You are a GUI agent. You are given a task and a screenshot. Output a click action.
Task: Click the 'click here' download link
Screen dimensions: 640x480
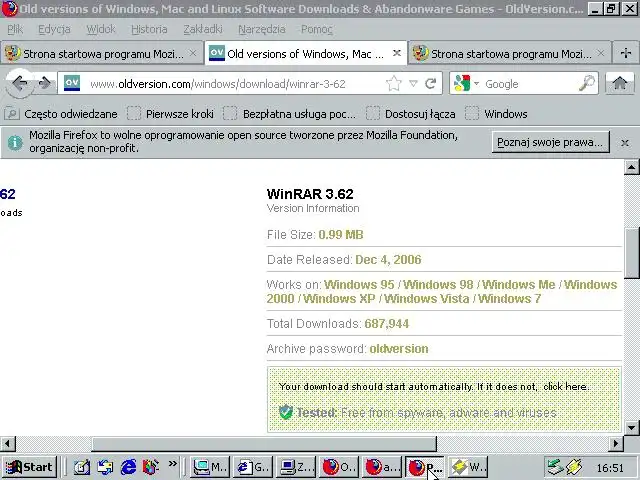click(x=565, y=386)
